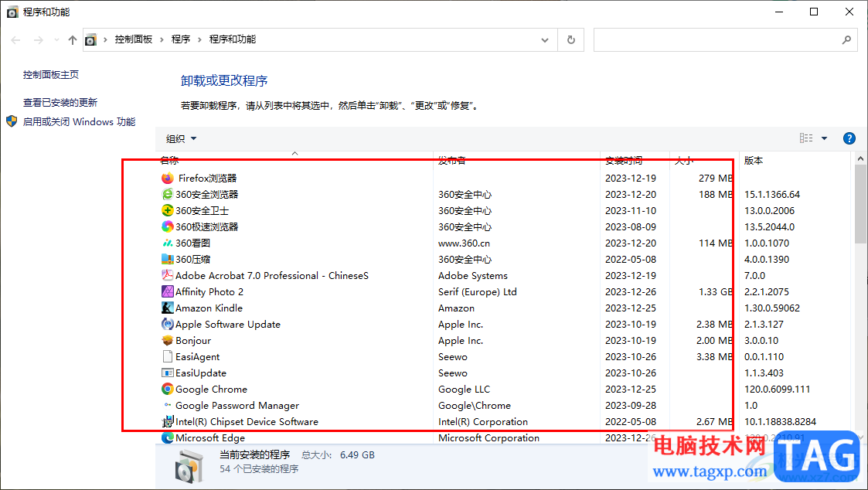Click the 程序和功能 breadcrumb
Image resolution: width=868 pixels, height=490 pixels.
click(x=233, y=39)
